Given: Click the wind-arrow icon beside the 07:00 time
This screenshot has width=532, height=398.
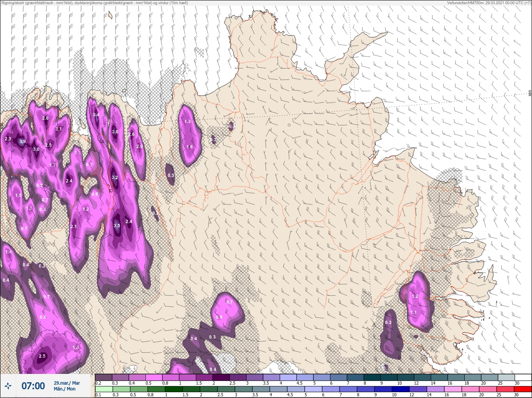Looking at the screenshot, I should pos(8,386).
